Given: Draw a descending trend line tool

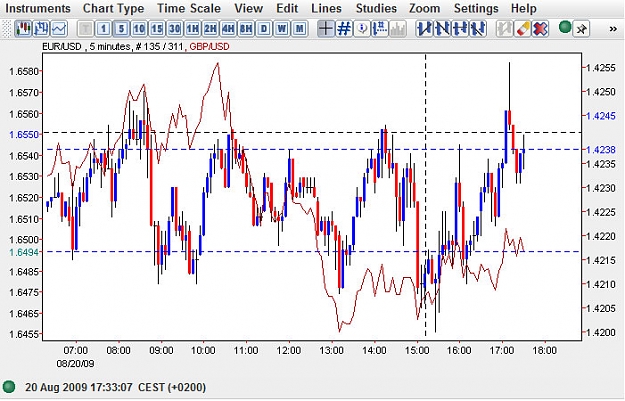Looking at the screenshot, I should coord(442,29).
